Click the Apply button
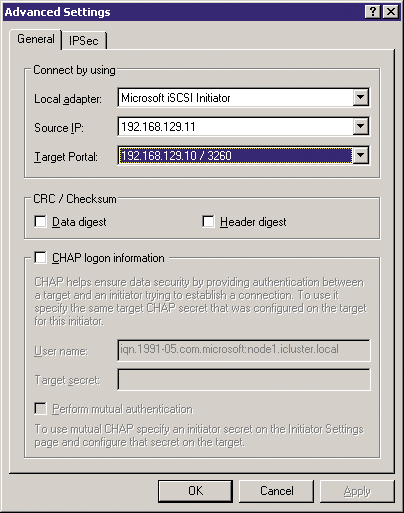The height and width of the screenshot is (513, 404). [x=357, y=491]
